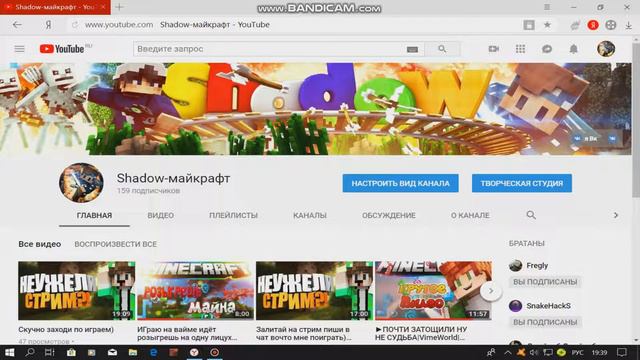The width and height of the screenshot is (640, 360).
Task: Open the Windows Start menu
Action: (9, 352)
